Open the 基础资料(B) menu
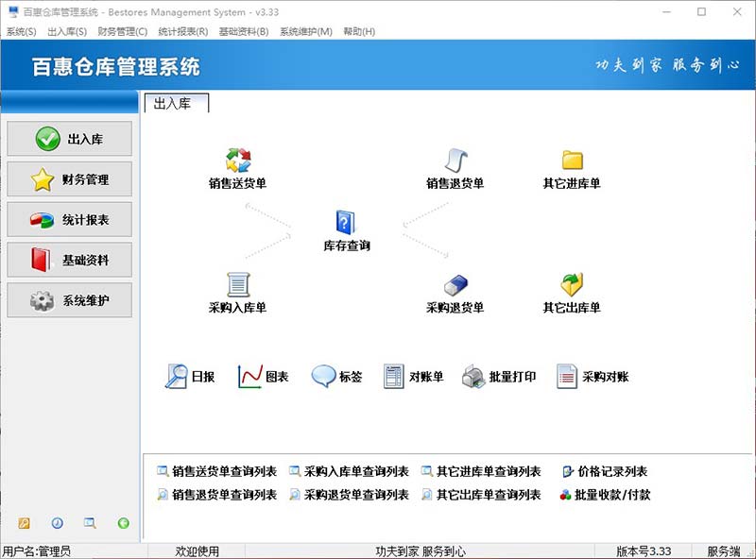Image resolution: width=756 pixels, height=559 pixels. [244, 32]
